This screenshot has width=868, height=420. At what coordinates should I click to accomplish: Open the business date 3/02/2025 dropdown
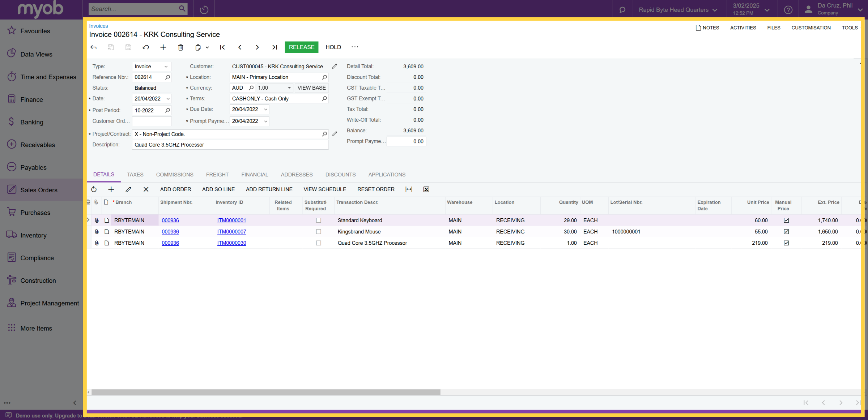751,9
